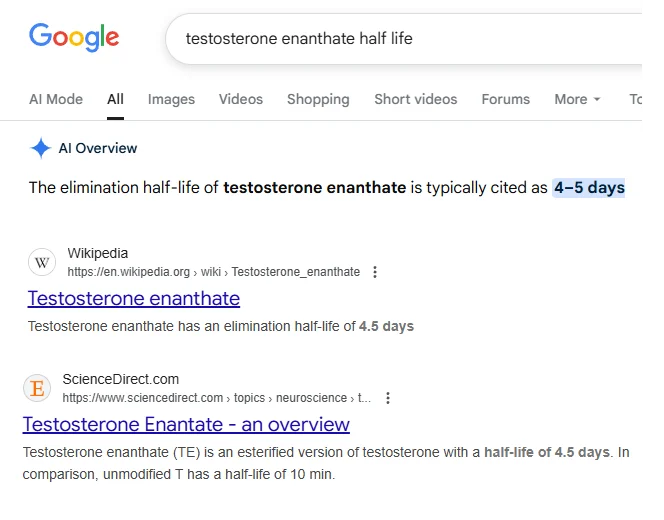This screenshot has height=520, width=664.
Task: Switch to Images tab
Action: pyautogui.click(x=171, y=99)
